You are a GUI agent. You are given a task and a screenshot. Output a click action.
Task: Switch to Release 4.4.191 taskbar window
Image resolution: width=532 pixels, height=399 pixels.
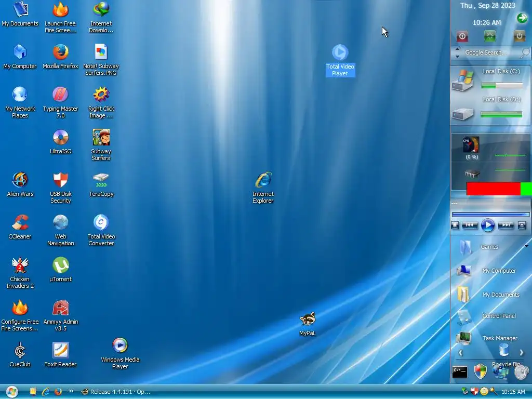point(116,392)
